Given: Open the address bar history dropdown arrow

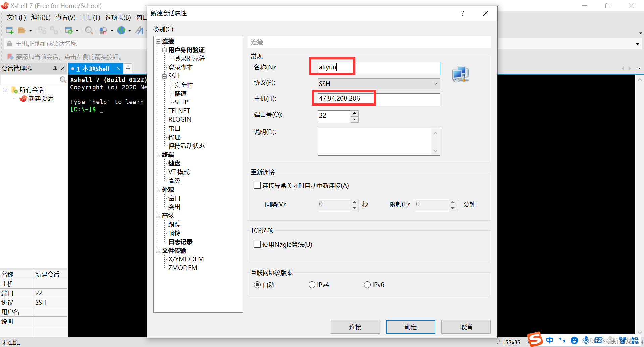Looking at the screenshot, I should 637,44.
